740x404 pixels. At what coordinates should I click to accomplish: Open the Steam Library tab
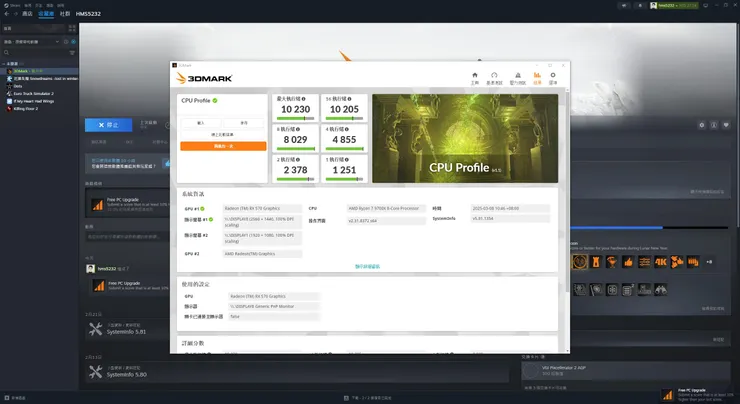(x=46, y=14)
